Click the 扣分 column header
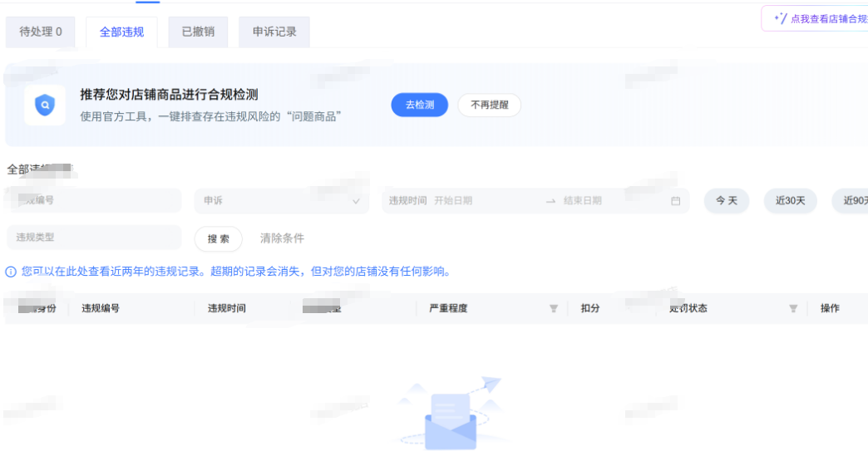The width and height of the screenshot is (868, 451). point(590,308)
